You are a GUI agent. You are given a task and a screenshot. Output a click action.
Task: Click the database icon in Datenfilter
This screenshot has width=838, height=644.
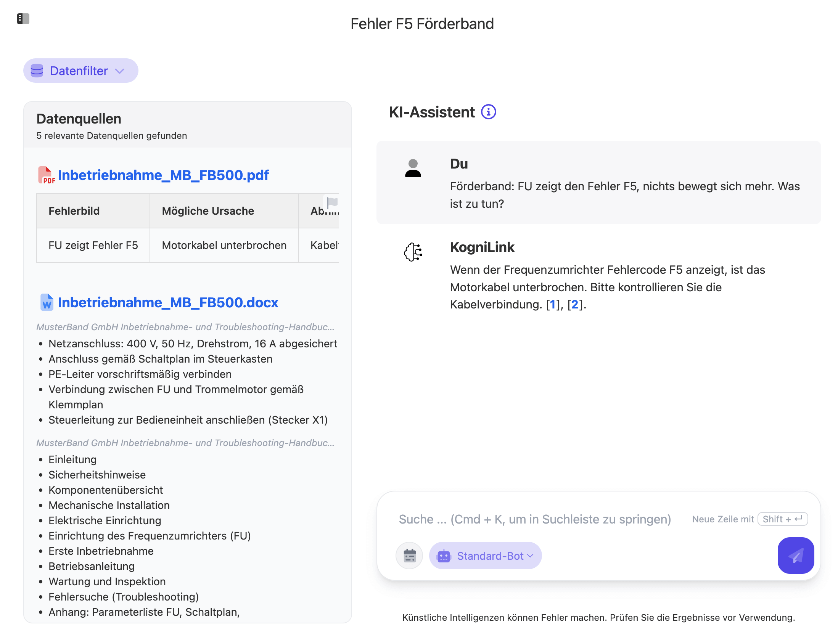point(37,71)
